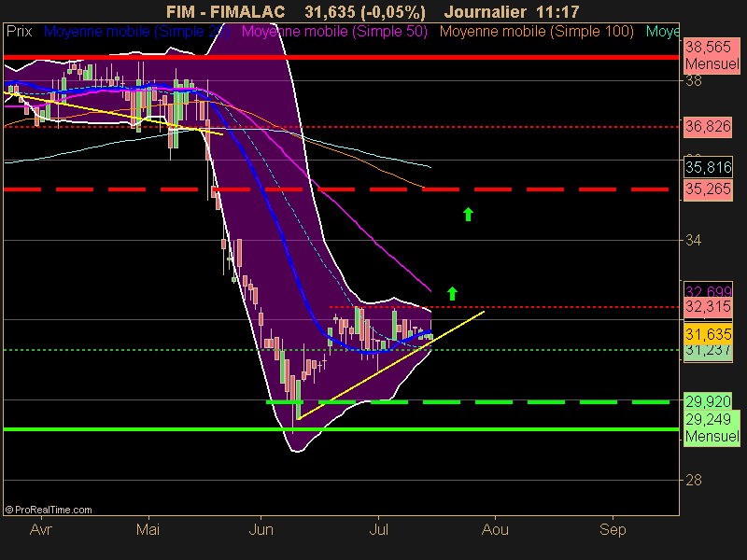Click the 32,315 red price label
747x560 pixels.
coord(708,307)
